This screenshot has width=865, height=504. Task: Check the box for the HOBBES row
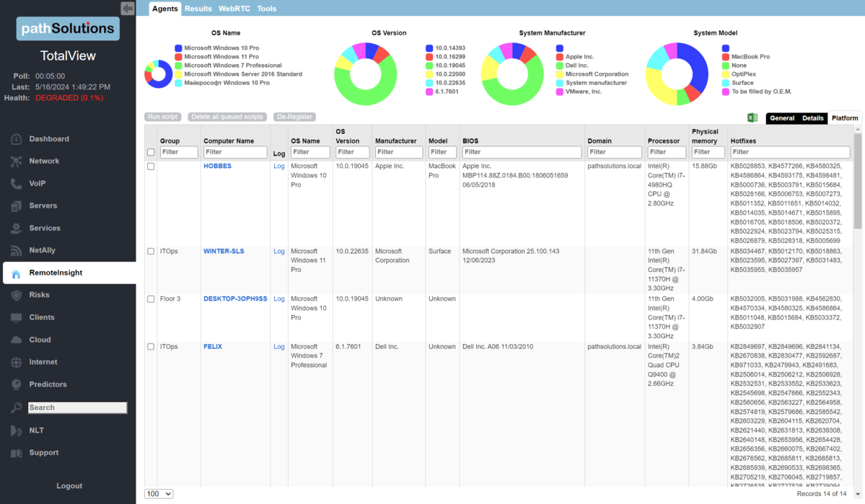[151, 167]
